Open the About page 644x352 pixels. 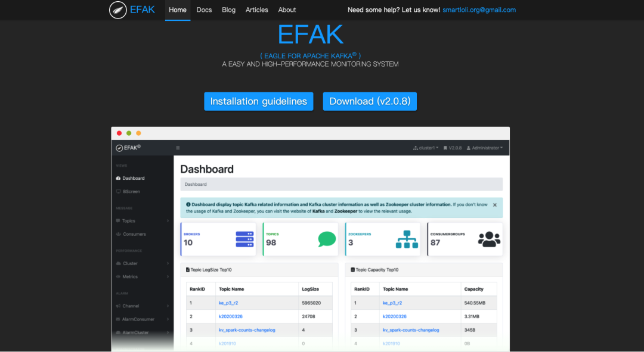pos(287,10)
